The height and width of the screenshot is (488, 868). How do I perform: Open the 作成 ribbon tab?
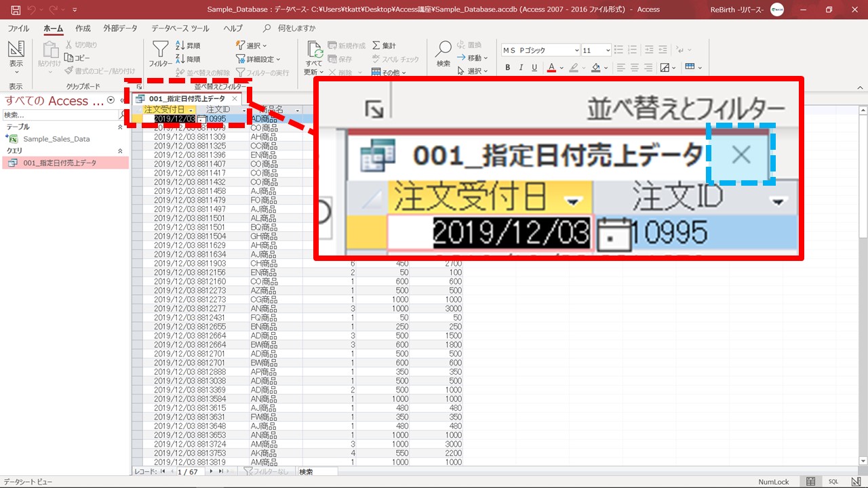coord(83,28)
